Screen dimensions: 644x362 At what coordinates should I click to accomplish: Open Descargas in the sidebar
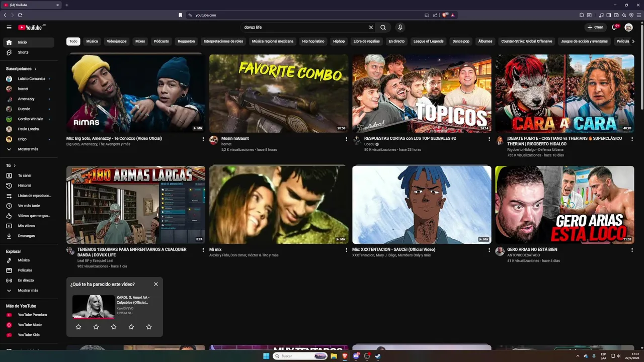(29, 236)
